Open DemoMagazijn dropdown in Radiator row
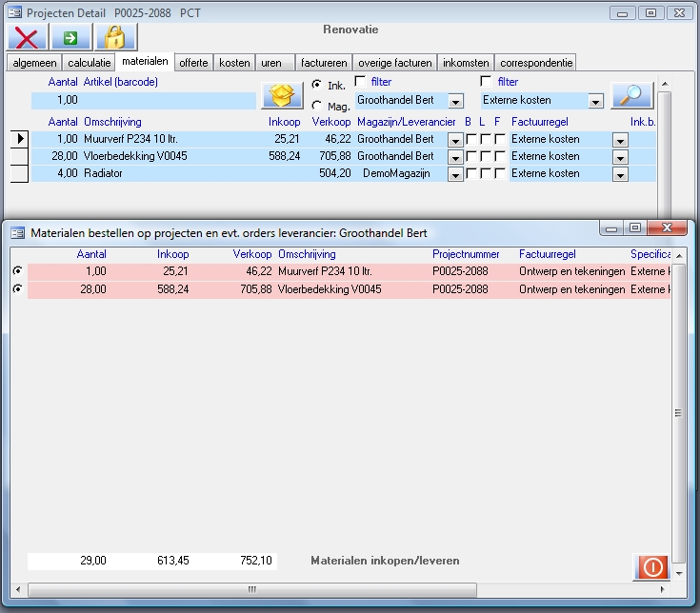 point(455,175)
